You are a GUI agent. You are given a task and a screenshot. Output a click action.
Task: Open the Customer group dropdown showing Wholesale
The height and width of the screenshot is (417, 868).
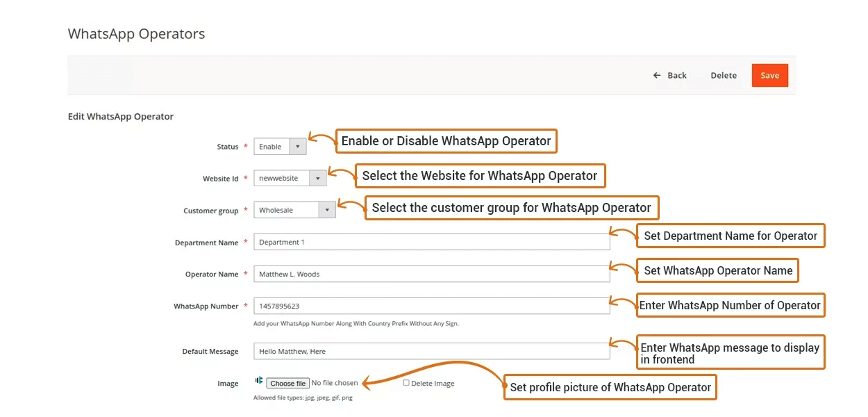294,210
